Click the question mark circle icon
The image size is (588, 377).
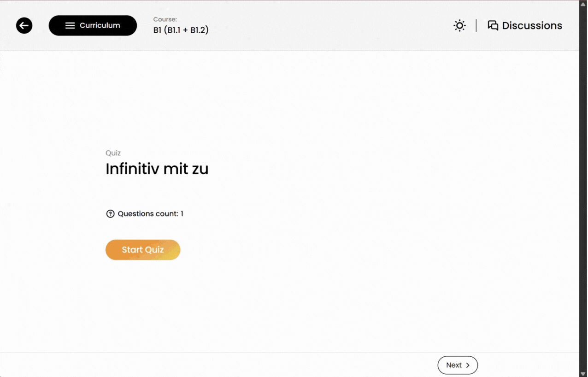(x=110, y=213)
